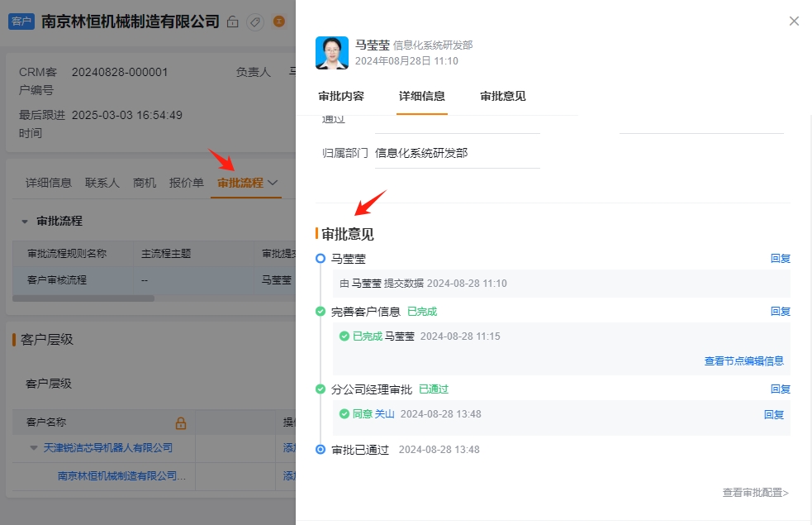The width and height of the screenshot is (812, 525).
Task: Click last follow-up time 2025-03-03 16:54:49
Action: [x=127, y=115]
